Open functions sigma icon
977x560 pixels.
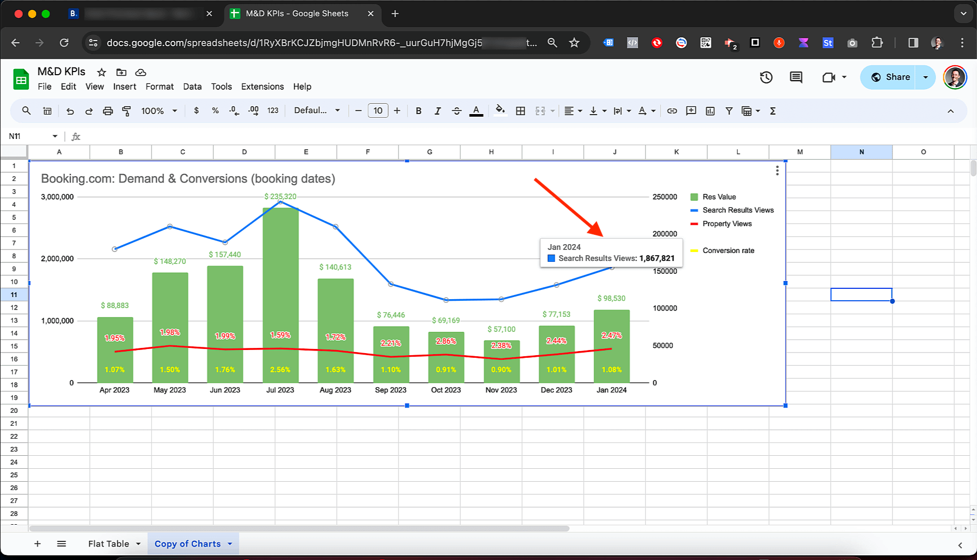tap(773, 110)
